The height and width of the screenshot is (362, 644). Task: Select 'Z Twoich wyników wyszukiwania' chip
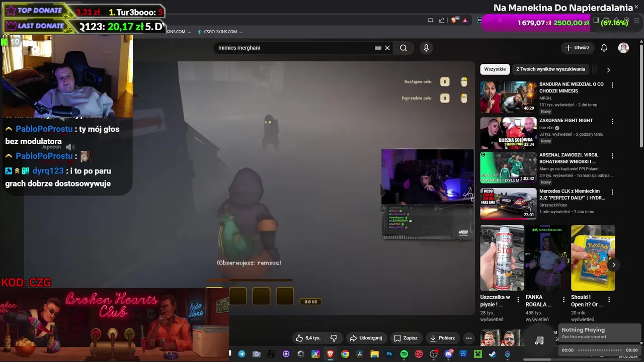[550, 69]
